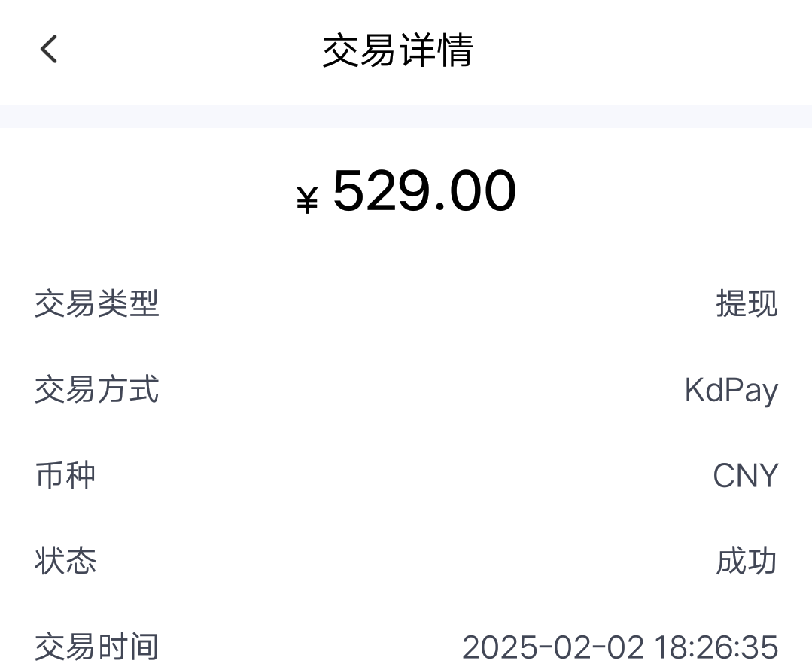Click the ¥ yen currency symbol
812x664 pixels.
[307, 200]
